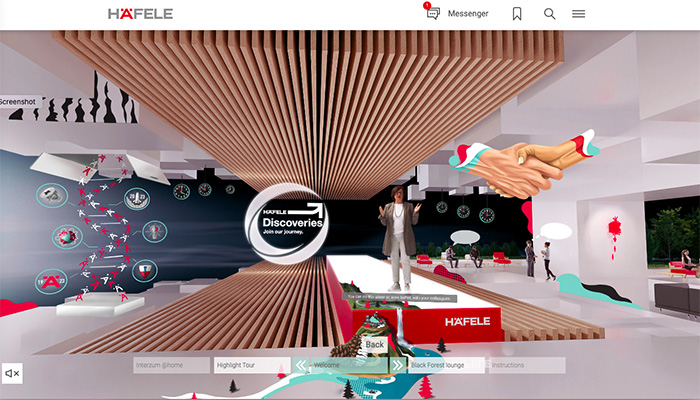700x400 pixels.
Task: Open the globe circle icon
Action: [67, 237]
